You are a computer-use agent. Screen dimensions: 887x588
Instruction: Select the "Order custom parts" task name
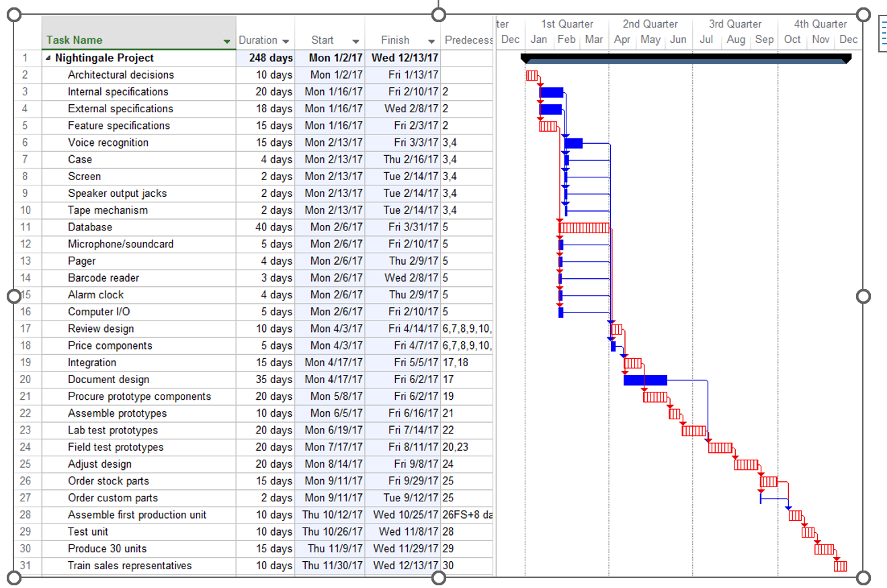(113, 498)
